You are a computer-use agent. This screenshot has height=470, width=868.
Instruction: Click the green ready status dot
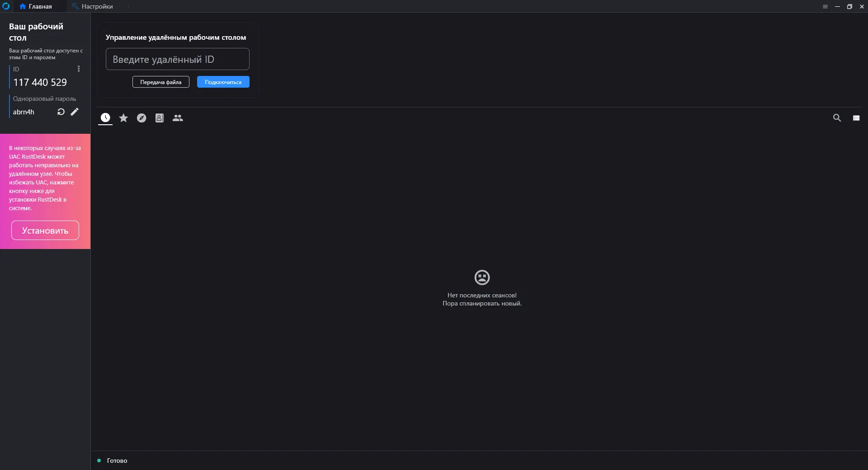99,461
